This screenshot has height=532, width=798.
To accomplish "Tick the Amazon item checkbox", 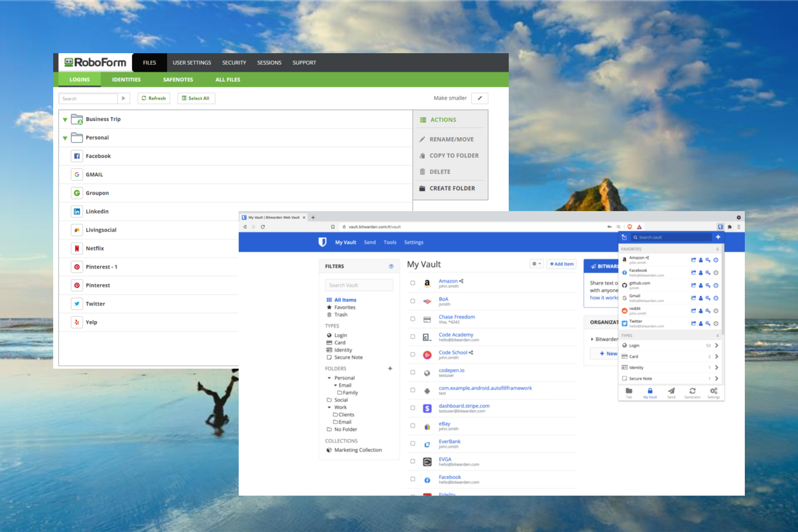I will 413,283.
